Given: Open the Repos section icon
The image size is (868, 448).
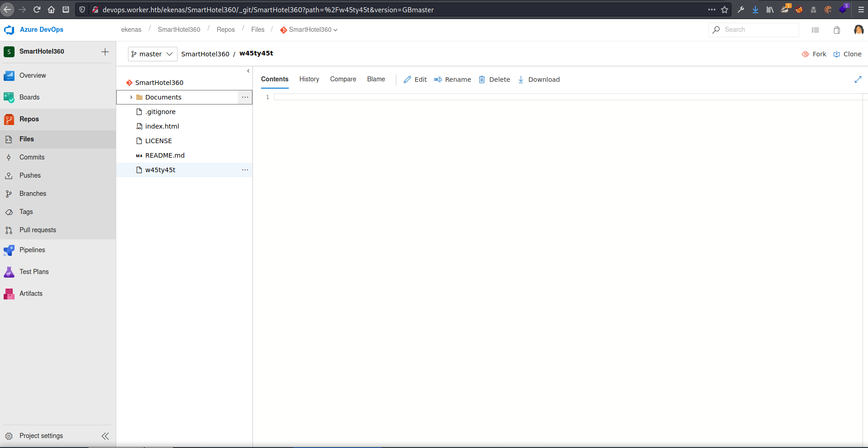Looking at the screenshot, I should (x=9, y=119).
